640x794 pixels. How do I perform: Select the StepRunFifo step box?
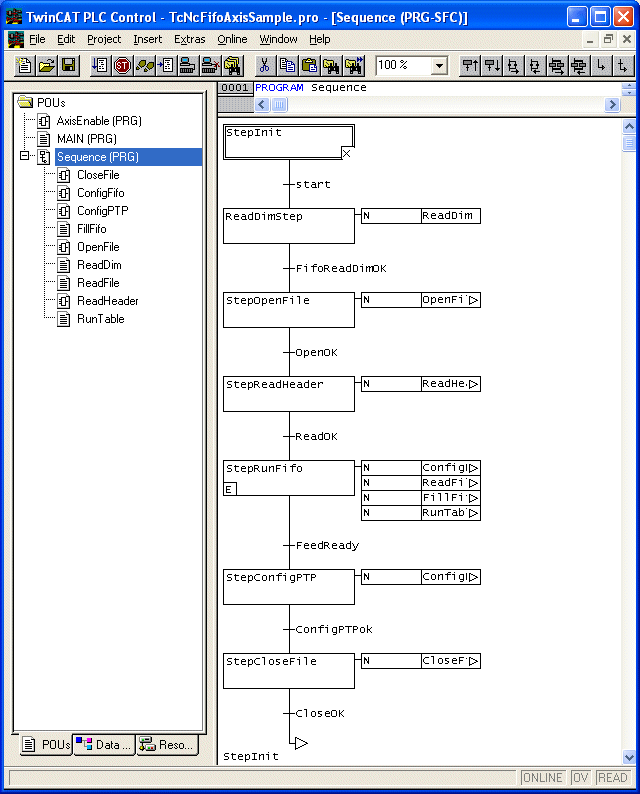(x=289, y=478)
